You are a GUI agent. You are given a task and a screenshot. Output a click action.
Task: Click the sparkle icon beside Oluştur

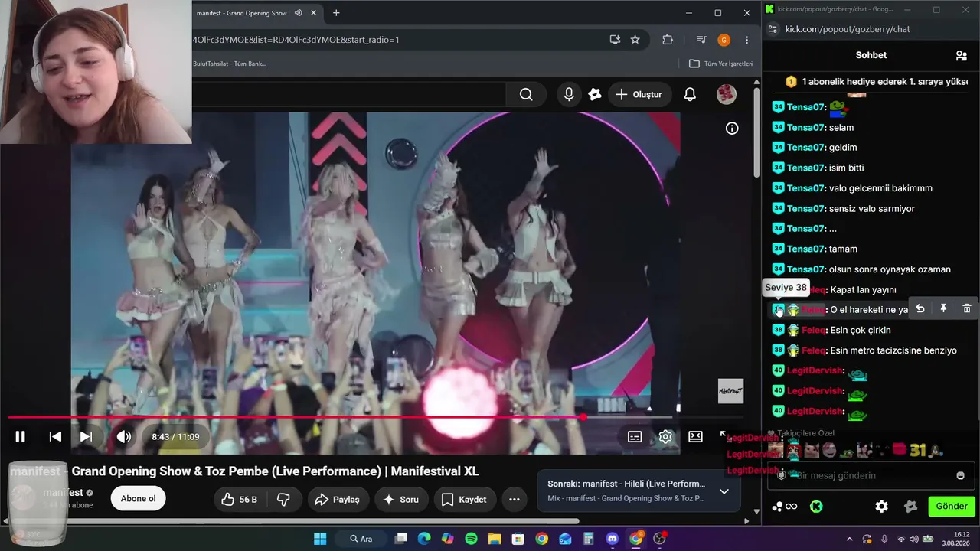pyautogui.click(x=595, y=94)
